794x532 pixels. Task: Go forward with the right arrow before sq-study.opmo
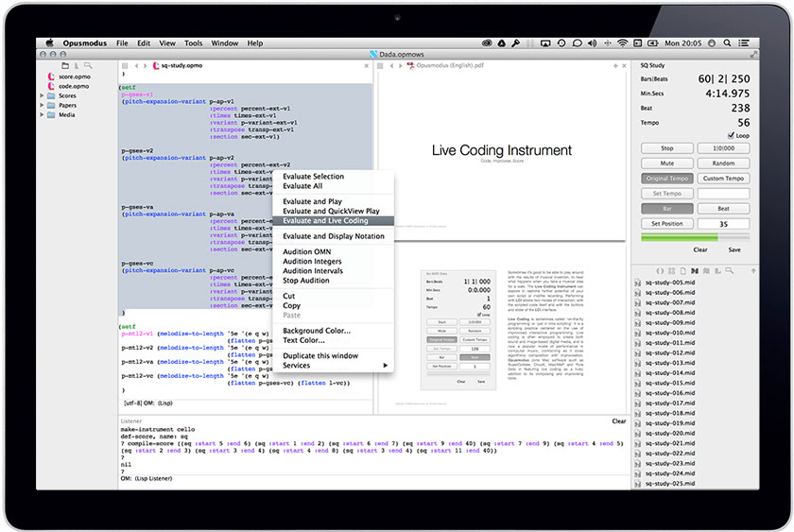tap(145, 66)
